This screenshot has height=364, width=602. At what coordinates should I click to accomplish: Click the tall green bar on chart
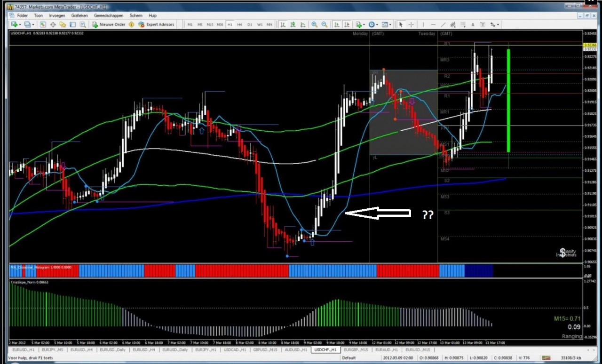coord(508,100)
